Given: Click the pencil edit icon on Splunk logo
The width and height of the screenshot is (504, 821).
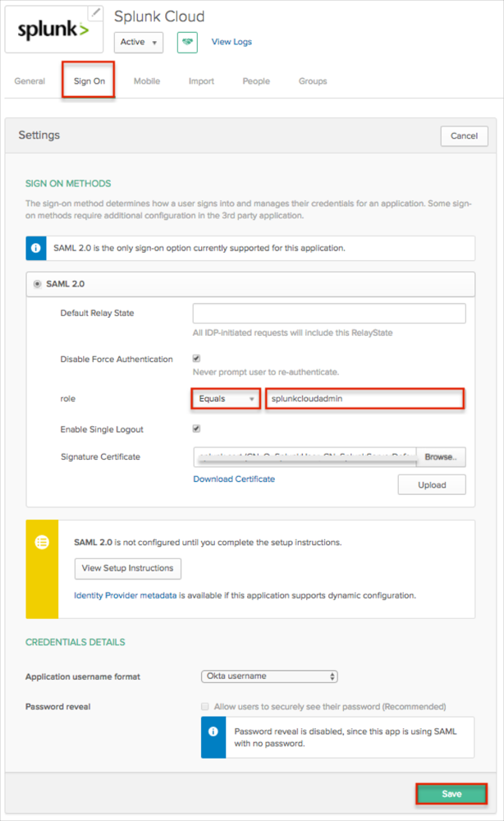Looking at the screenshot, I should 96,12.
